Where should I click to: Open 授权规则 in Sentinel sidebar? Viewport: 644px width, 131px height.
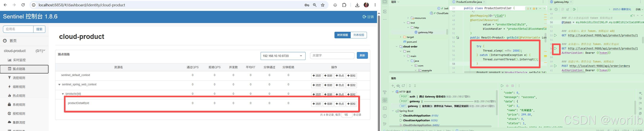pos(19,114)
